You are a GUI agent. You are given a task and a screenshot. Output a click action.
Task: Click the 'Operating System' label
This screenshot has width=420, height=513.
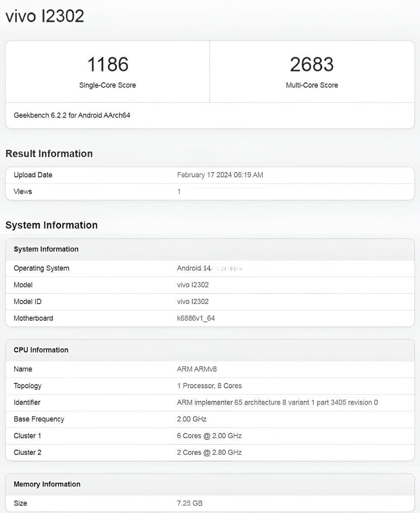click(41, 268)
